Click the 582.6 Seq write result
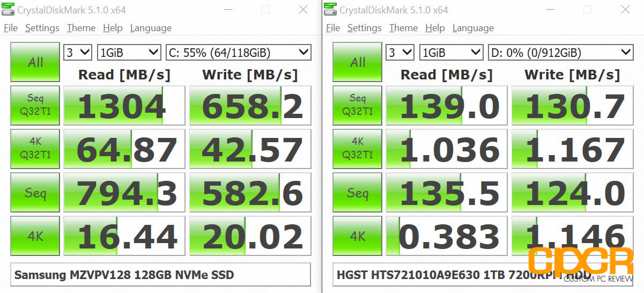 250,192
